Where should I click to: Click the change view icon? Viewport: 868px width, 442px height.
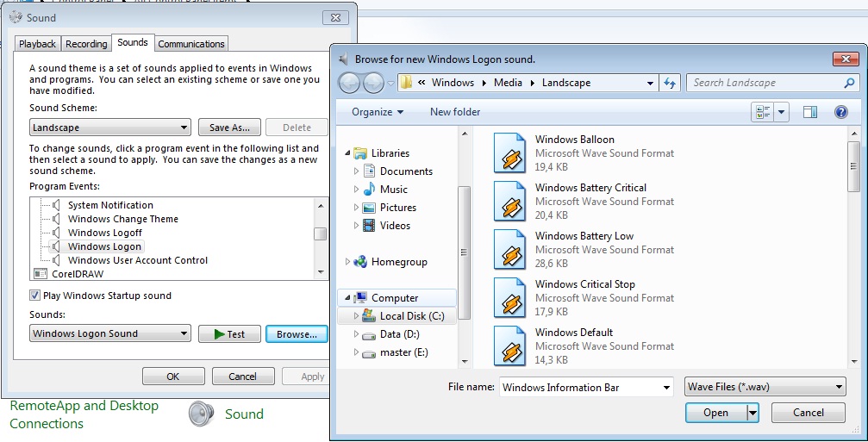(x=763, y=112)
